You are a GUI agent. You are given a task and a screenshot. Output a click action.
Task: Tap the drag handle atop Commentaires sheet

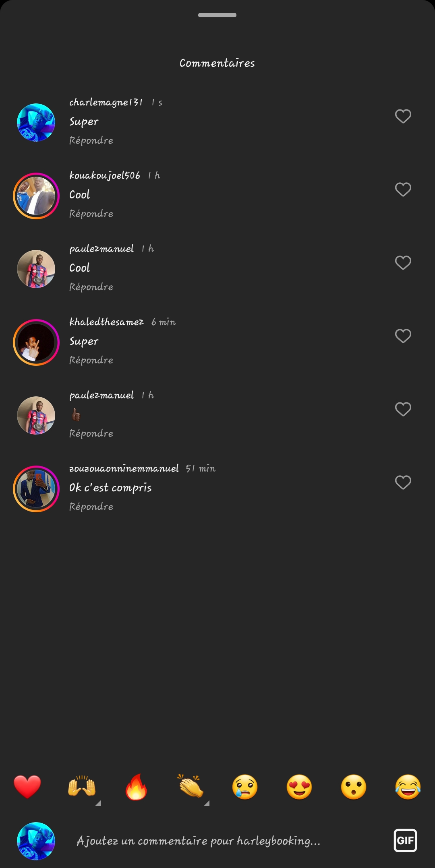(217, 15)
